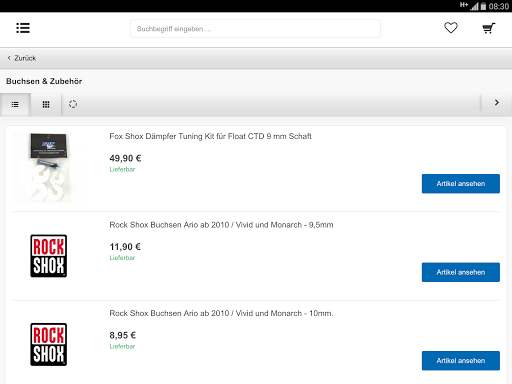
Task: Open the Fox Shox tuning kit product image
Action: click(x=49, y=167)
